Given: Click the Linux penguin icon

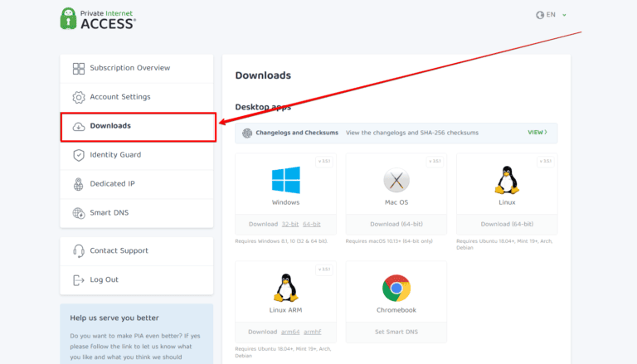Looking at the screenshot, I should coord(507,180).
